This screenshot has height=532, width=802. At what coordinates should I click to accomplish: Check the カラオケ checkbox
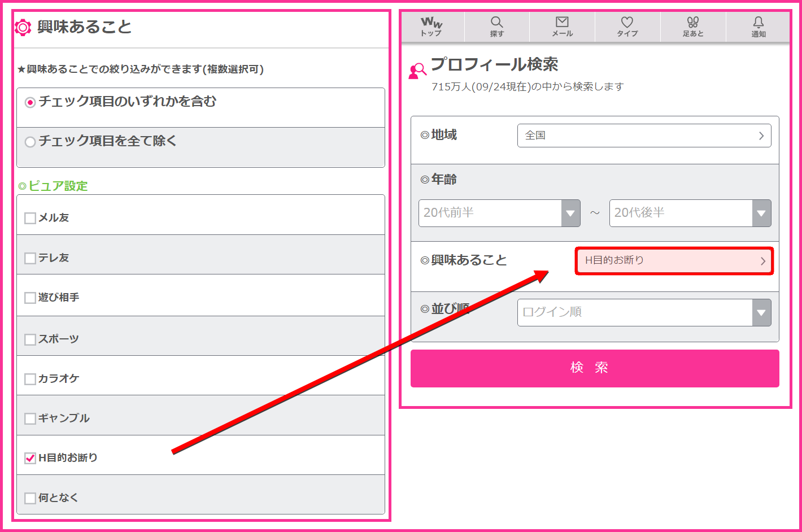click(30, 379)
